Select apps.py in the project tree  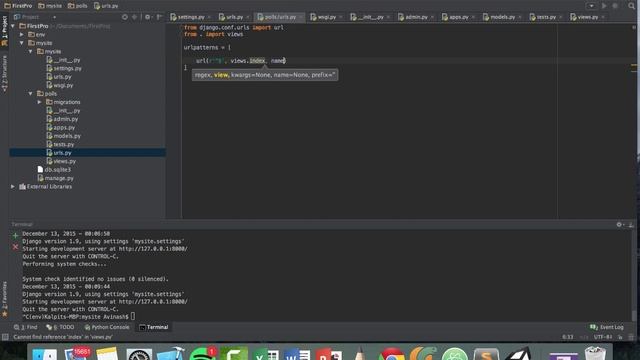(60, 127)
